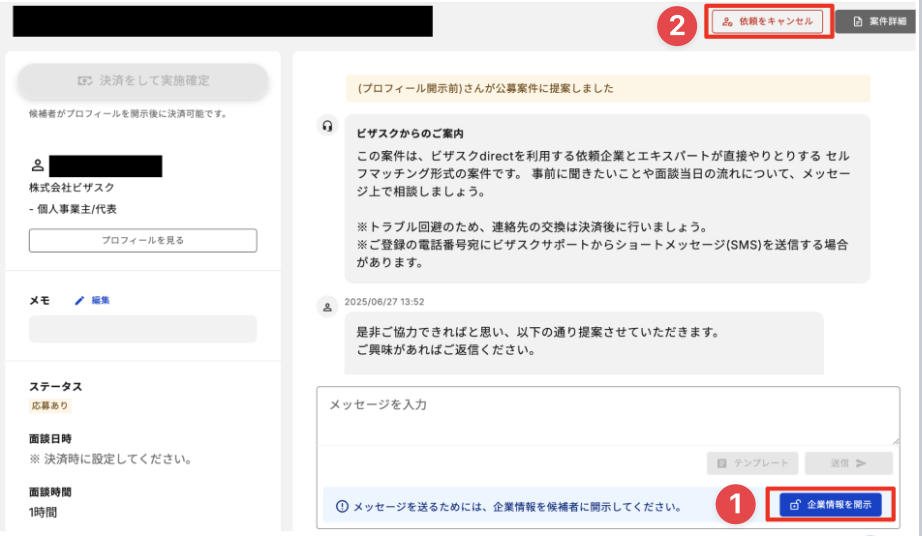This screenshot has height=536, width=922.
Task: Click the 株式会社ビザスク company name
Action: (72, 187)
